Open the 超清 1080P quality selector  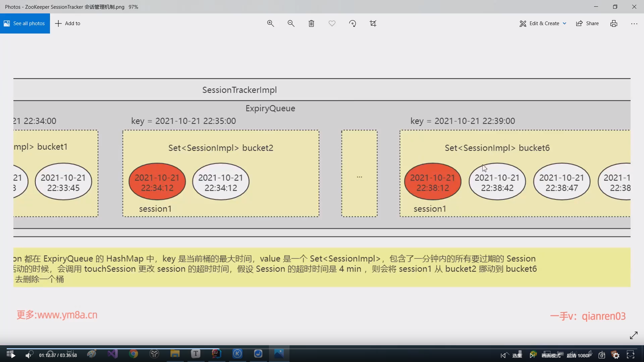579,355
